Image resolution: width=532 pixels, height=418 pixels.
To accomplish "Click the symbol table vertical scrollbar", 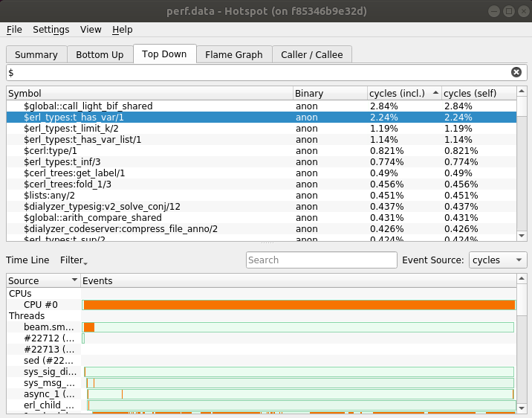I will pyautogui.click(x=522, y=164).
